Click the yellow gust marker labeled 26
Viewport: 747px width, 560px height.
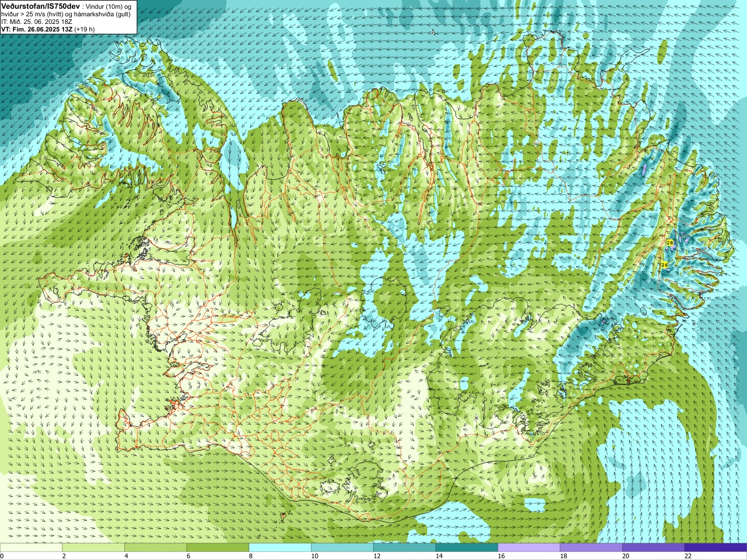tap(664, 265)
